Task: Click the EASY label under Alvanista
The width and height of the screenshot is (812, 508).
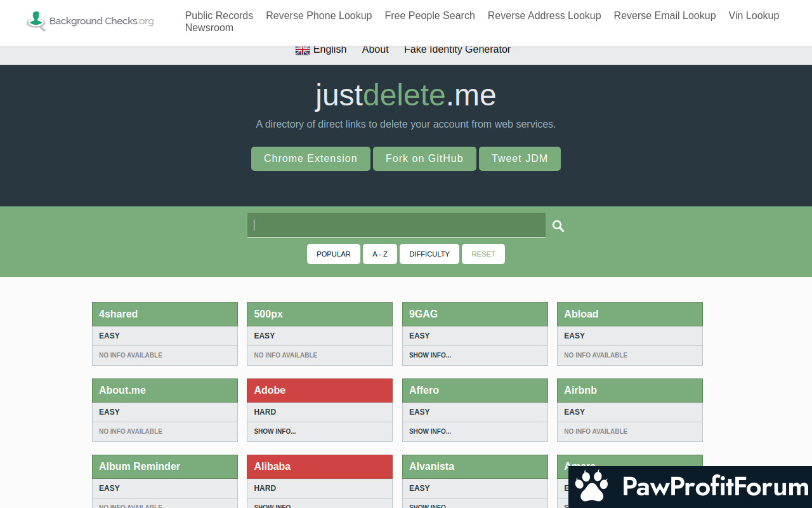Action: 419,488
